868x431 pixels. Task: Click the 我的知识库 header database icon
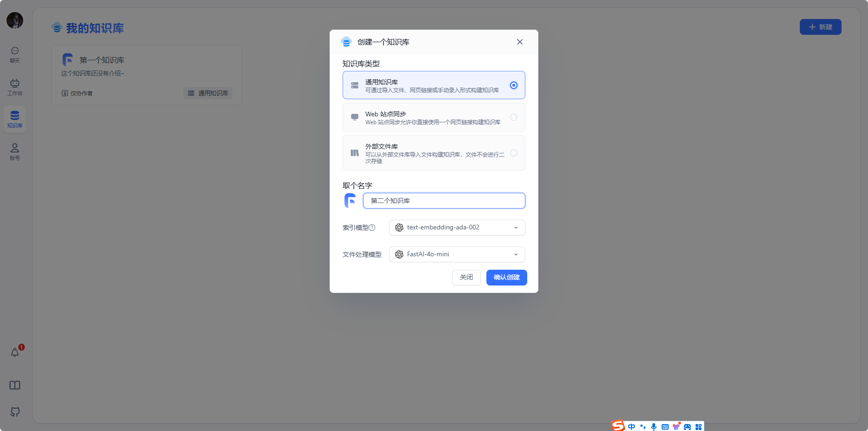click(57, 28)
